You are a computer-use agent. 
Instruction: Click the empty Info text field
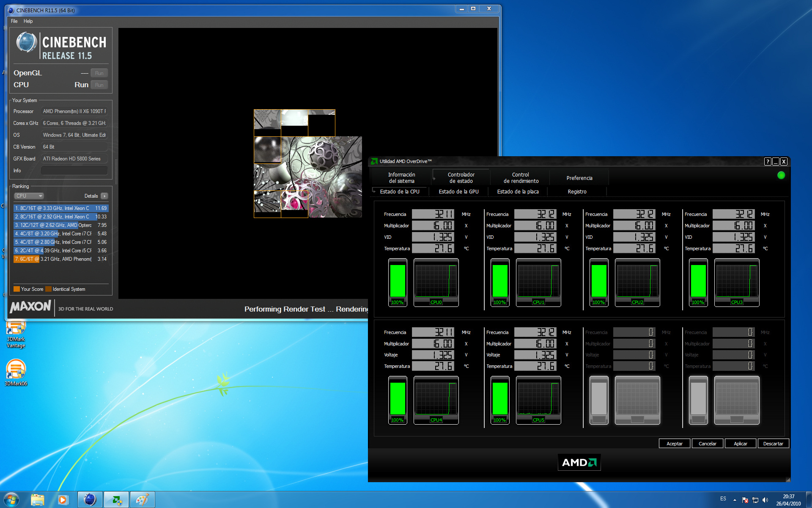click(74, 171)
